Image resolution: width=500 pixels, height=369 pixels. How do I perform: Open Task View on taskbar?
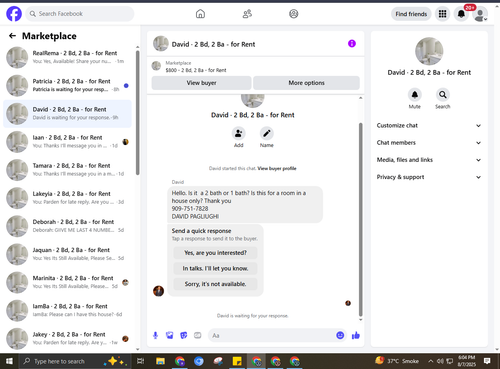(141, 361)
